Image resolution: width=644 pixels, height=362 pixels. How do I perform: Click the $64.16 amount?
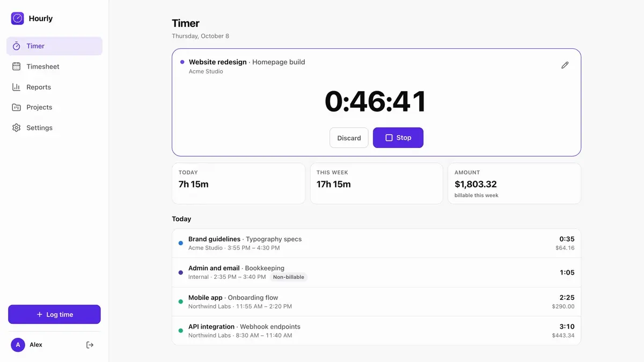click(565, 248)
